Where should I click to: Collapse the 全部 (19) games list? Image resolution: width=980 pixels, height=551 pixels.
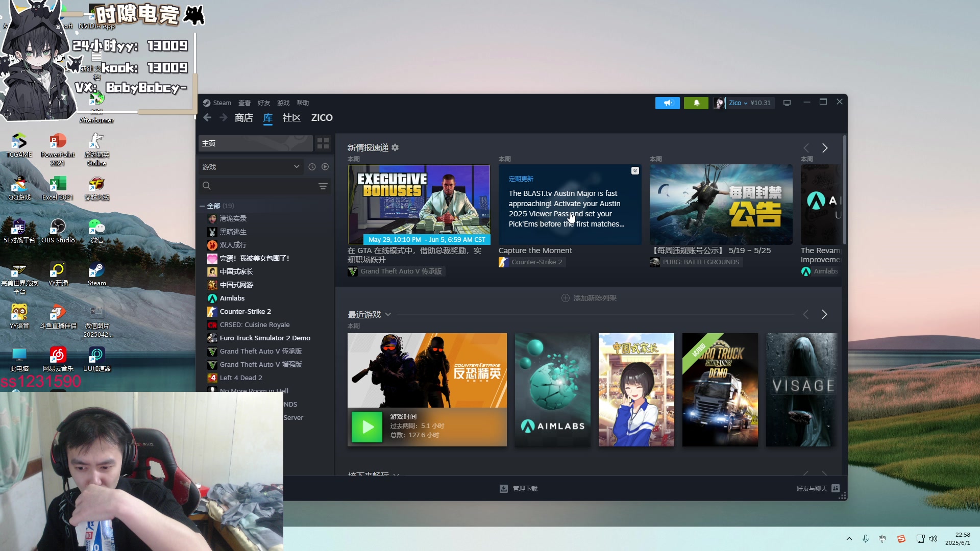(202, 206)
